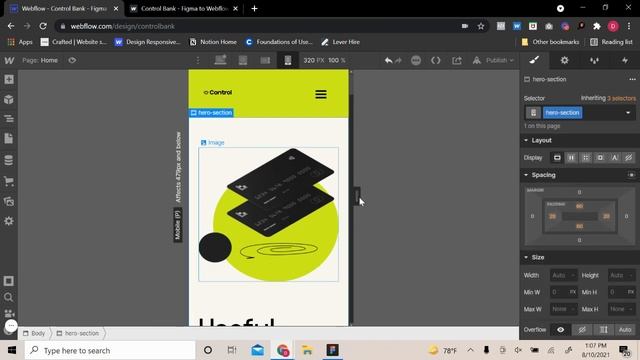Edit the bottom padding value

(579, 226)
